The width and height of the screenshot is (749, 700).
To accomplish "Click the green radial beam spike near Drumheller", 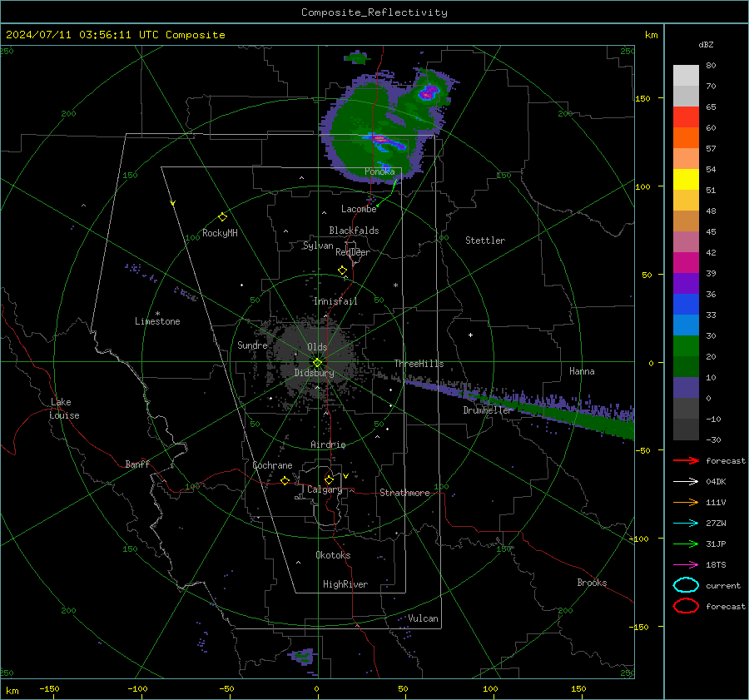I will pyautogui.click(x=549, y=410).
